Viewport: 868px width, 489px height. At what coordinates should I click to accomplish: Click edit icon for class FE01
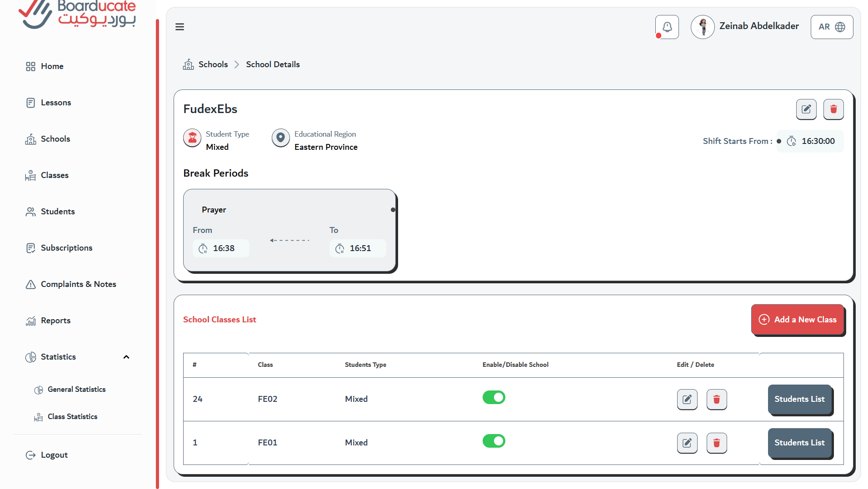687,443
